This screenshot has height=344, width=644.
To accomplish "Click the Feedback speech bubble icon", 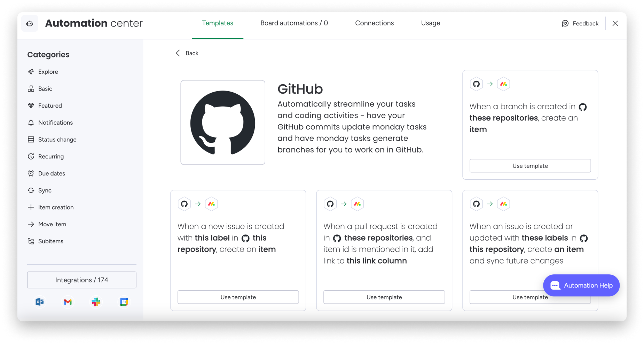I will (x=565, y=23).
